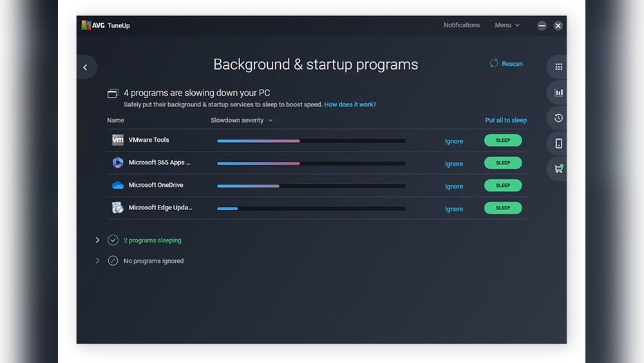Click the crossed circle ignored icon
The height and width of the screenshot is (363, 644).
point(113,260)
